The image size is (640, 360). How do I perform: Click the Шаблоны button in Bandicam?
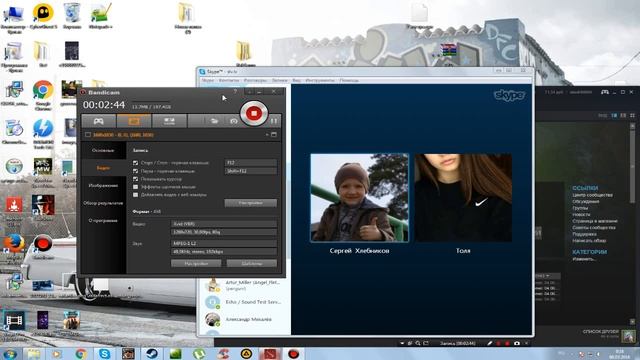click(x=251, y=263)
